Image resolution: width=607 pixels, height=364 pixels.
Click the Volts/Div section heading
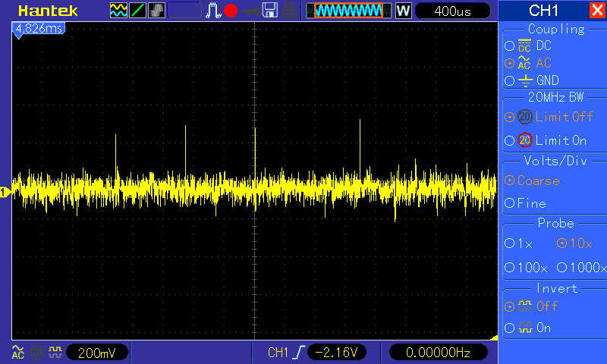pyautogui.click(x=555, y=161)
